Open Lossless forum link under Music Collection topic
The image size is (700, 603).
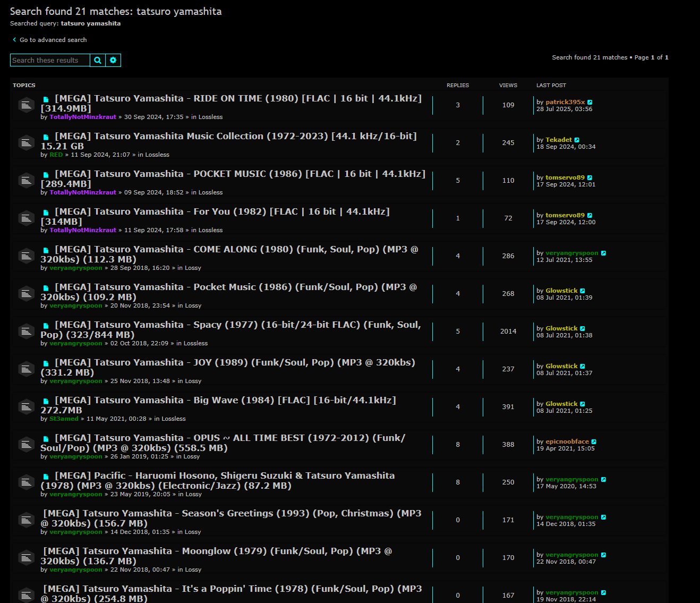pyautogui.click(x=157, y=155)
